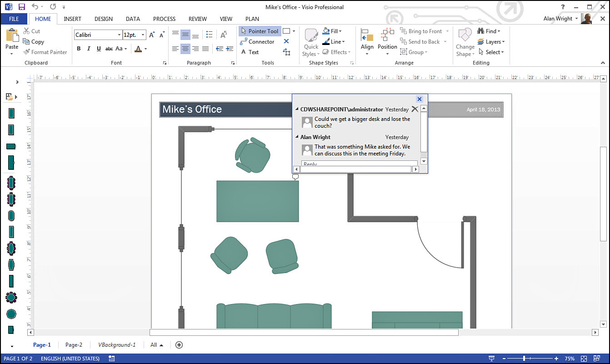Open the Select dropdown
The height and width of the screenshot is (364, 610).
click(x=491, y=52)
